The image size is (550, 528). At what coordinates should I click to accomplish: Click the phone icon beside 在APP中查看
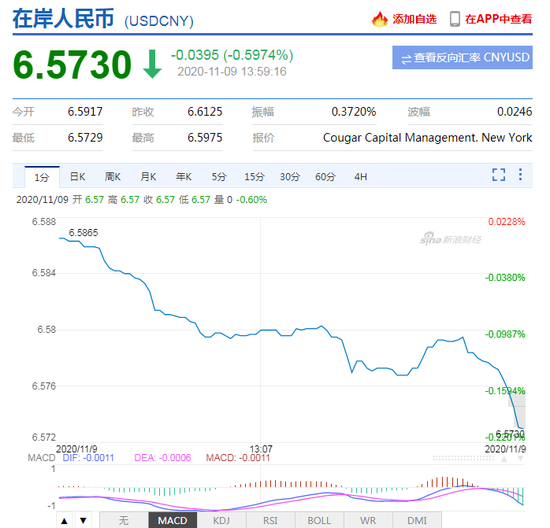[x=455, y=19]
